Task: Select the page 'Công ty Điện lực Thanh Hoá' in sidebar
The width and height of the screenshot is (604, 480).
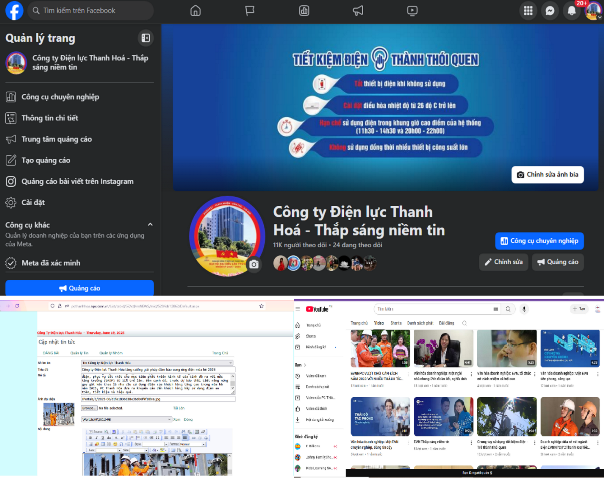Action: pyautogui.click(x=79, y=62)
